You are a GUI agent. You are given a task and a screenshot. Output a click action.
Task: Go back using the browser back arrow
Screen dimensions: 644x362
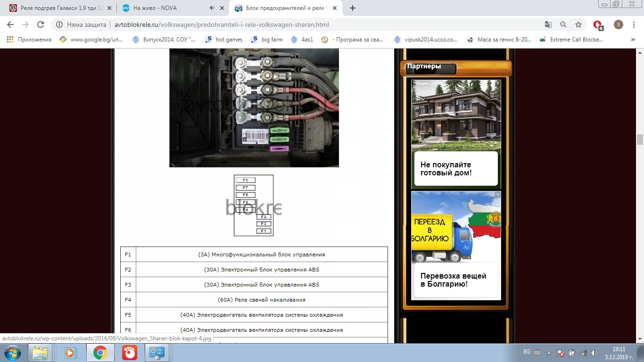point(10,25)
